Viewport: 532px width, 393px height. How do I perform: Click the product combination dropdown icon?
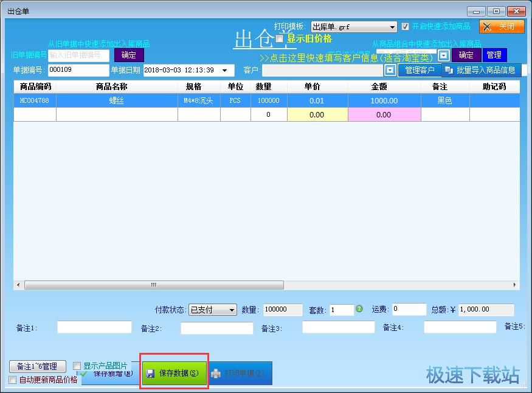[444, 55]
